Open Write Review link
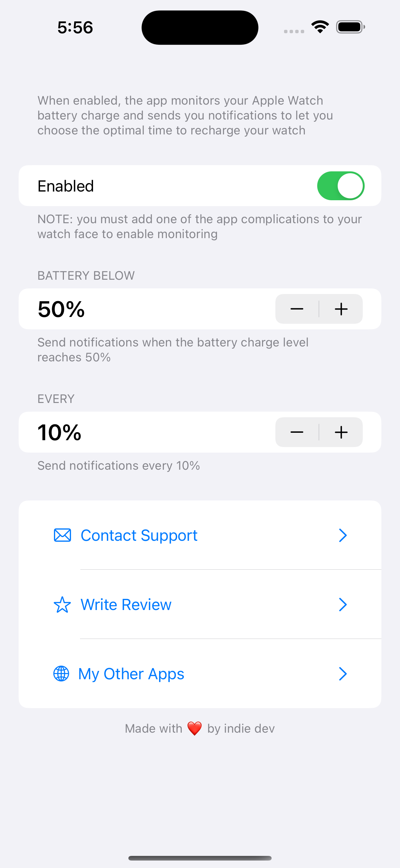Screen dimensions: 400x868 coord(200,604)
